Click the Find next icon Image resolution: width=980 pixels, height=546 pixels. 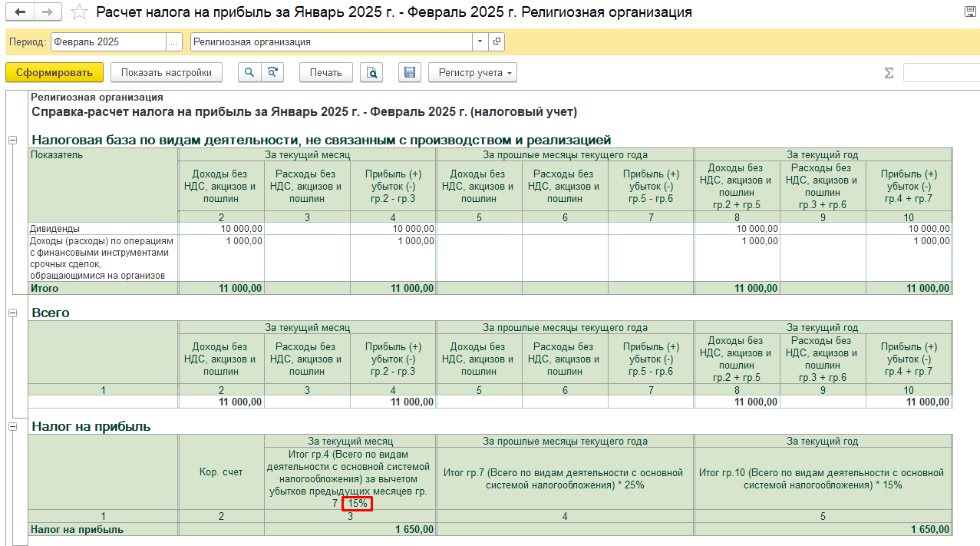click(x=272, y=72)
